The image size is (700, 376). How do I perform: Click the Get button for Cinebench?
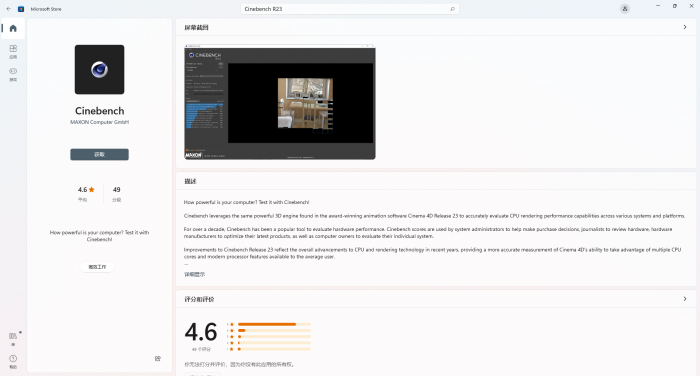[x=100, y=155]
